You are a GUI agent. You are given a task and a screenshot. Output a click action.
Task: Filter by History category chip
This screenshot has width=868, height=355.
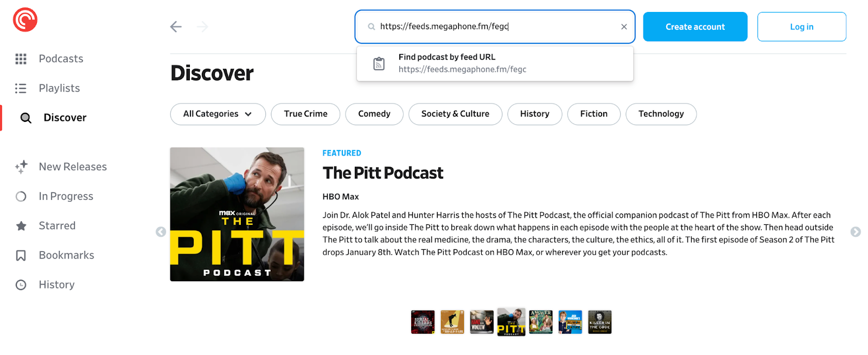535,114
